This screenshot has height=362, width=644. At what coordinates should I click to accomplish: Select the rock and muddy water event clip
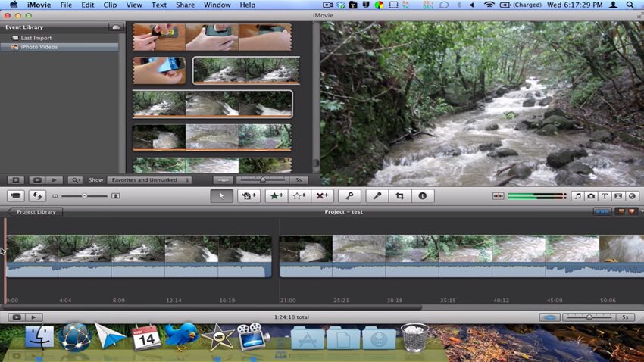212,138
